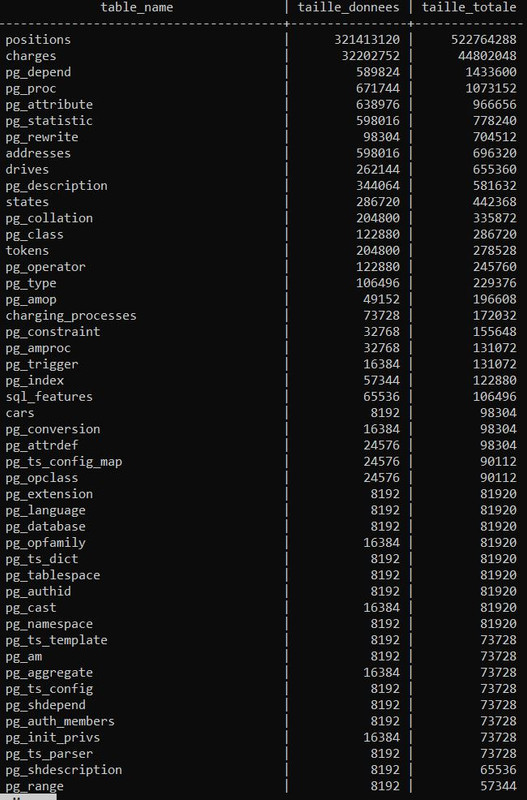Click the pg_shdescription table name
527x800 pixels.
[64, 770]
